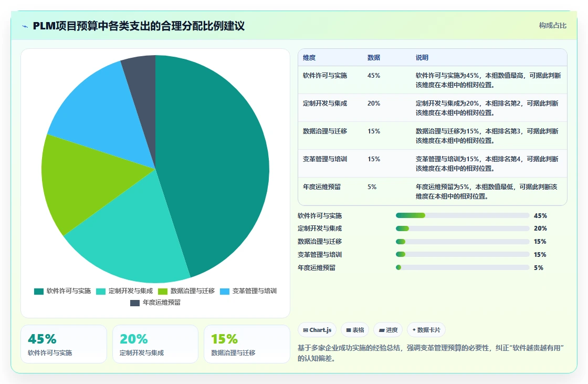Click the 定制开发与集成 progress bar
The image size is (588, 384).
463,229
